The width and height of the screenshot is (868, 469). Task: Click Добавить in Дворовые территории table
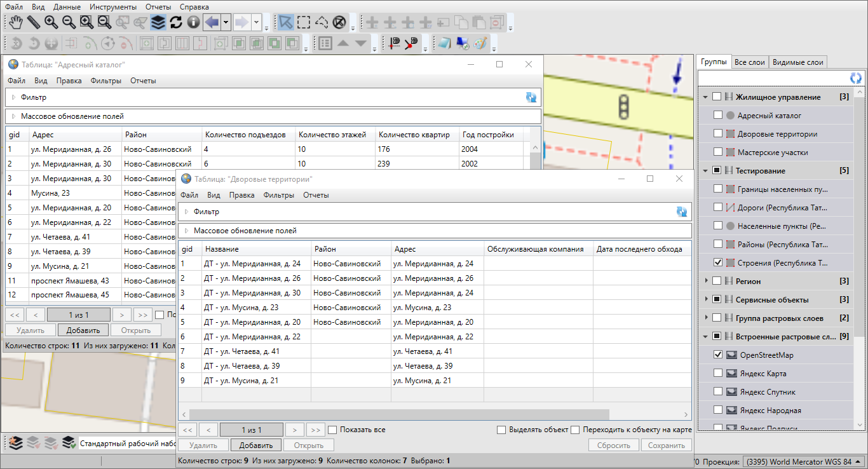click(256, 445)
